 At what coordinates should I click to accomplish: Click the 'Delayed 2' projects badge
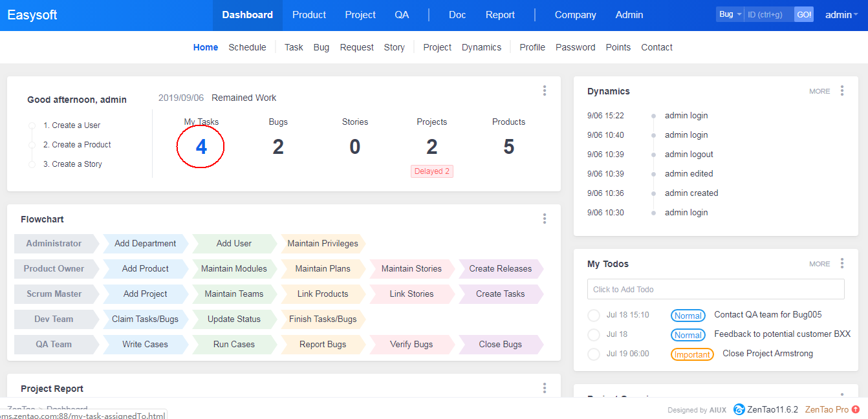tap(431, 171)
